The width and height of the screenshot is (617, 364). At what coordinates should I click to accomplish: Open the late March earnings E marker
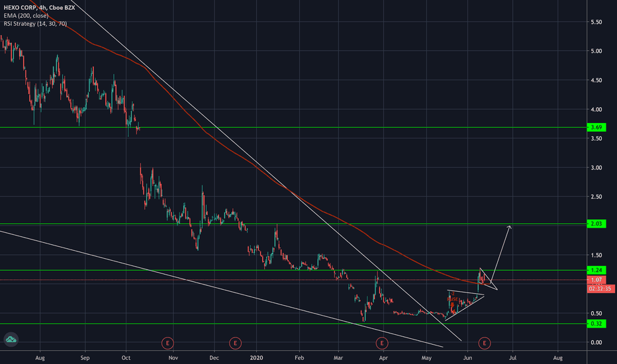pos(382,343)
